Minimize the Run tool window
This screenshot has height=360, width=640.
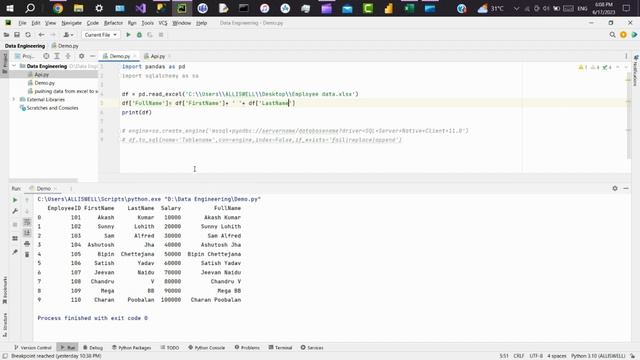pyautogui.click(x=626, y=189)
